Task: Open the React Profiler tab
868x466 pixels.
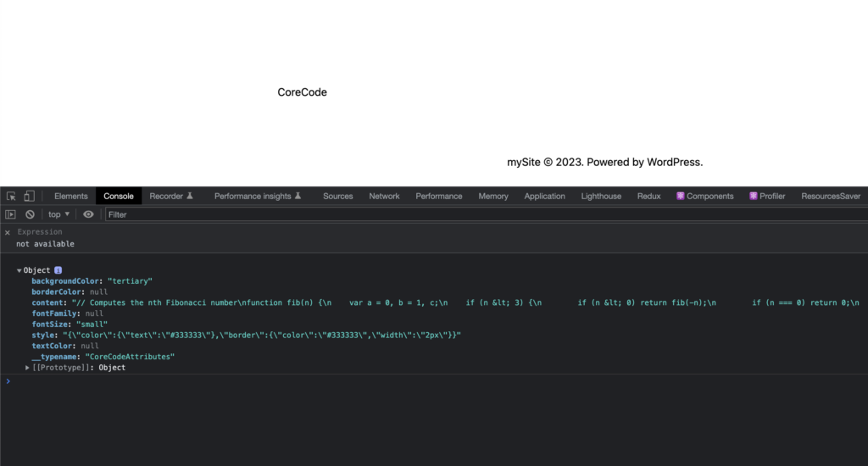Action: pos(767,196)
